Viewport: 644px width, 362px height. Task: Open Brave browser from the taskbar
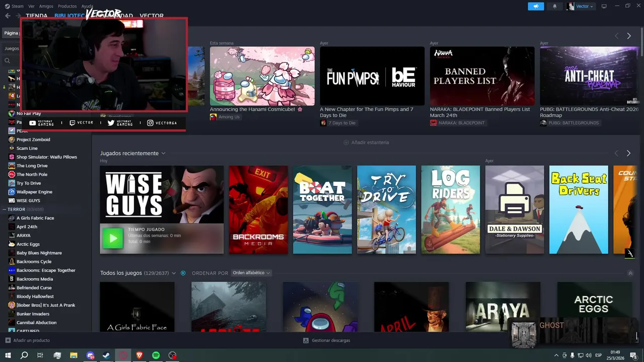(x=139, y=355)
